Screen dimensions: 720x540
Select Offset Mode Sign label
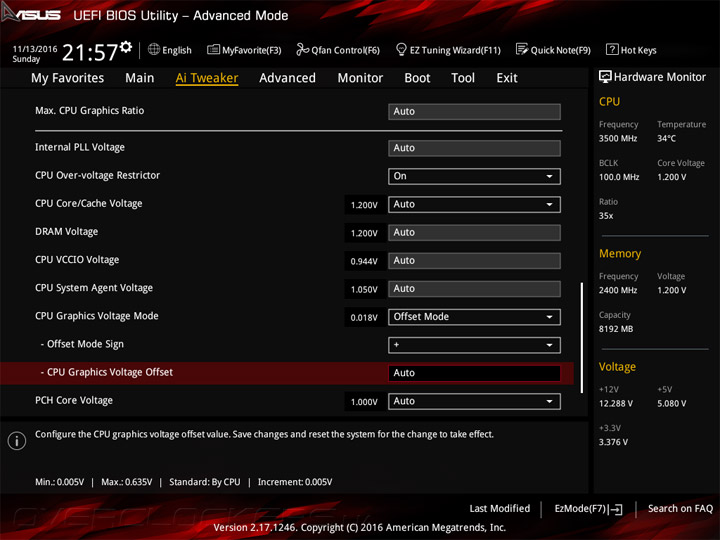(82, 344)
